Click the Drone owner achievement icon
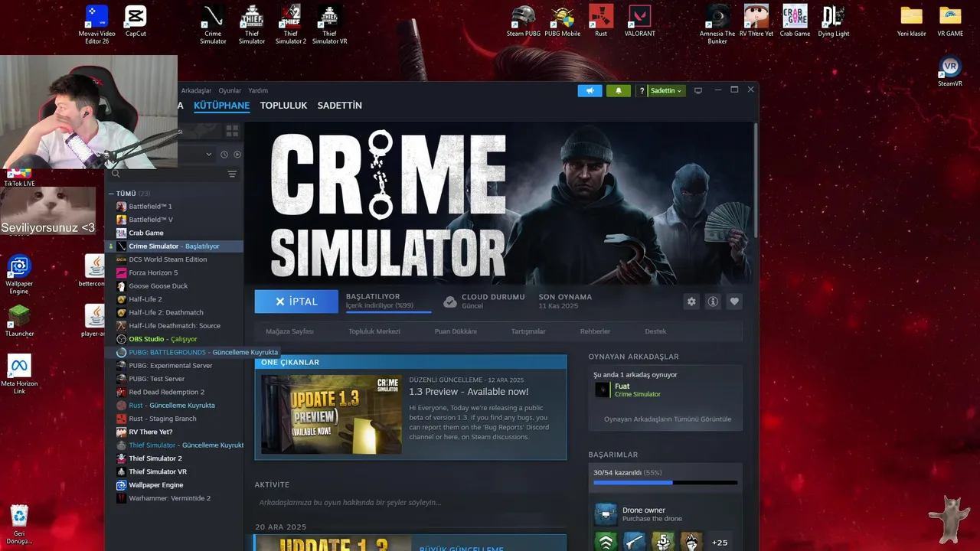 pos(606,514)
